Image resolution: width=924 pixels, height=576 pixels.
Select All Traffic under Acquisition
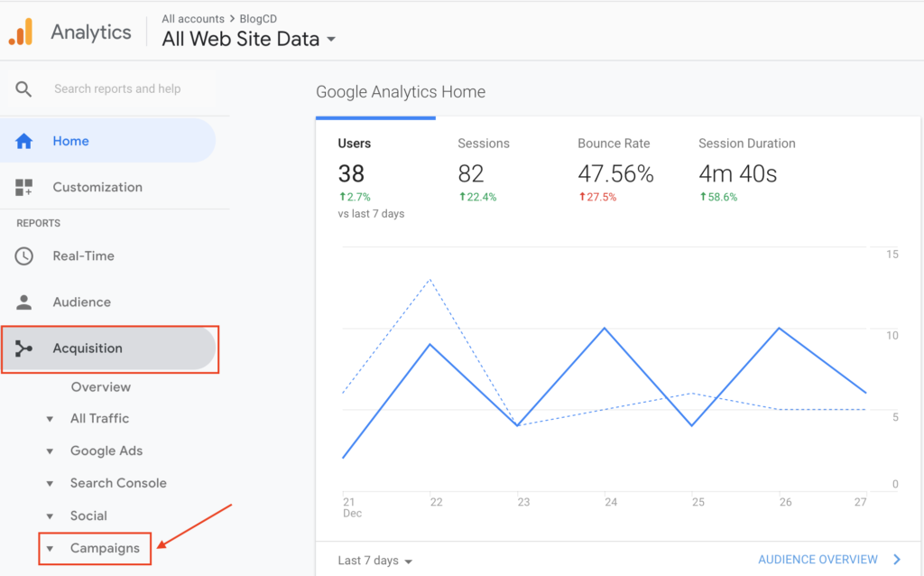pos(99,418)
